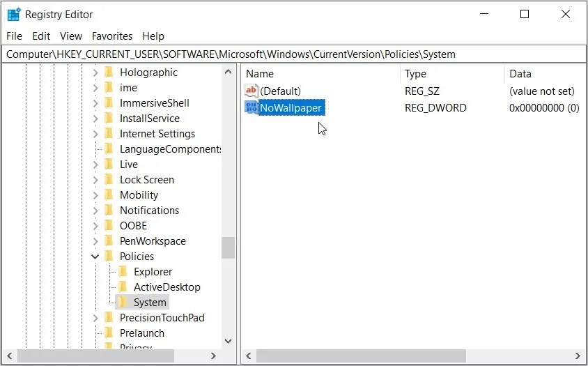
Task: Click the PrecisionTouchPad folder icon
Action: tap(109, 318)
